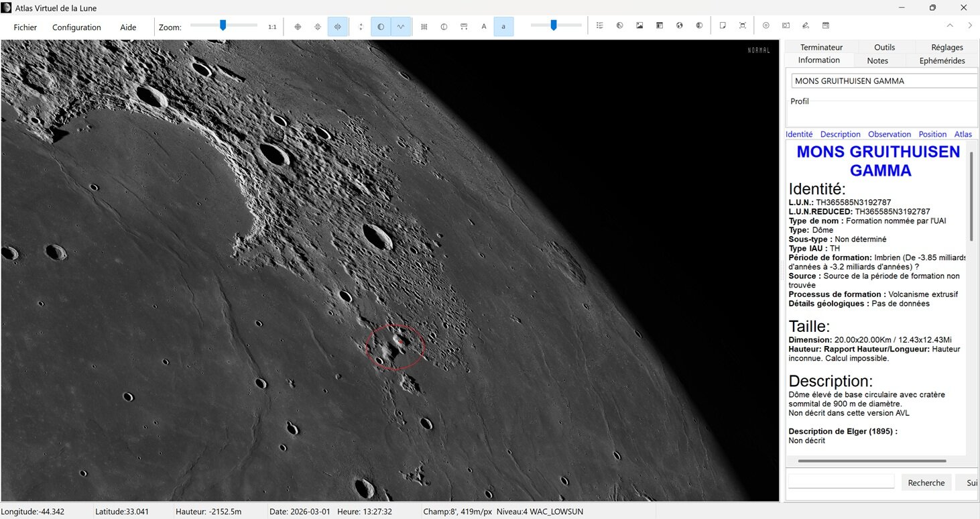Click the vertical scrollbar of information panel
Image resolution: width=980 pixels, height=519 pixels.
(x=970, y=196)
